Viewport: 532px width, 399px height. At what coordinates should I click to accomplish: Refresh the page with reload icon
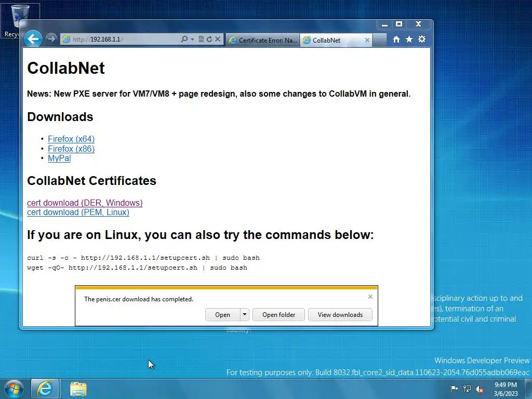(209, 39)
